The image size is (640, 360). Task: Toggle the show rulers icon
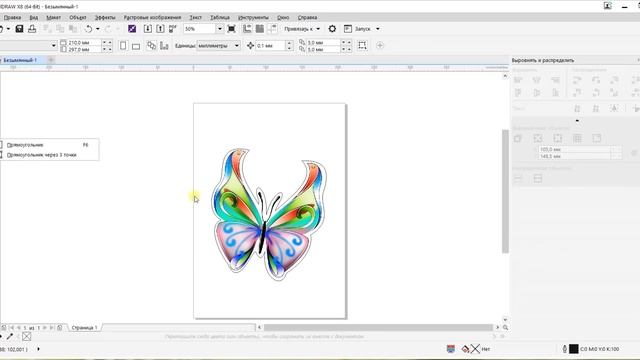click(247, 29)
